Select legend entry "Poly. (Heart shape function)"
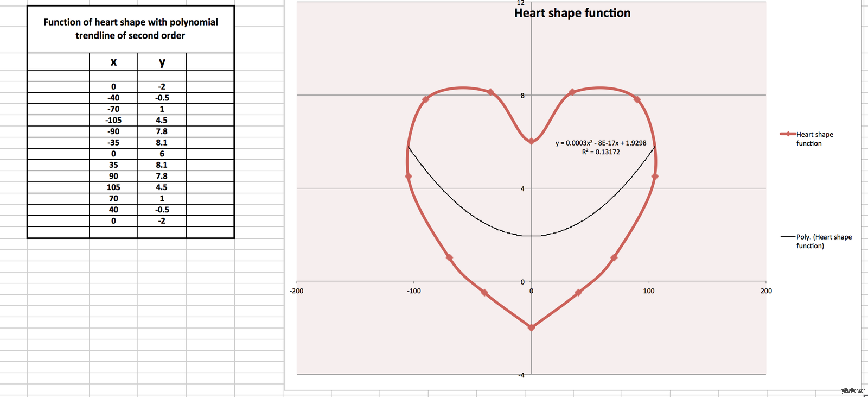Screen dimensions: 868x397 [x=816, y=241]
